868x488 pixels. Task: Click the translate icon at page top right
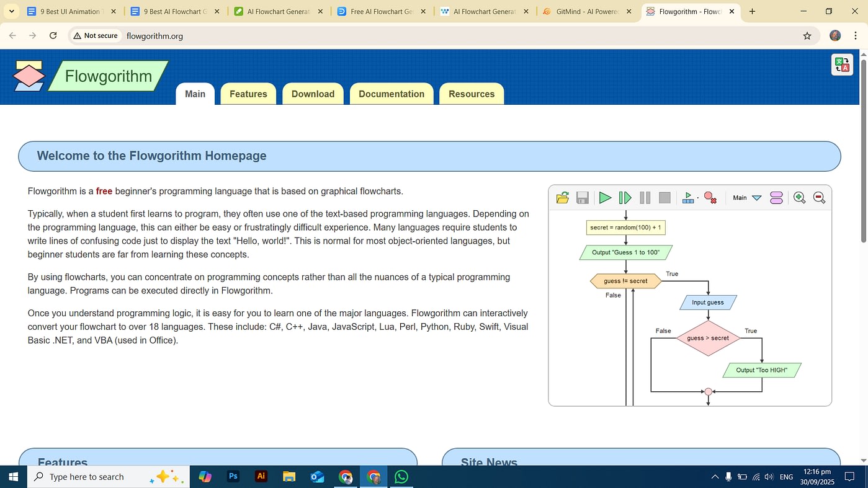(842, 64)
